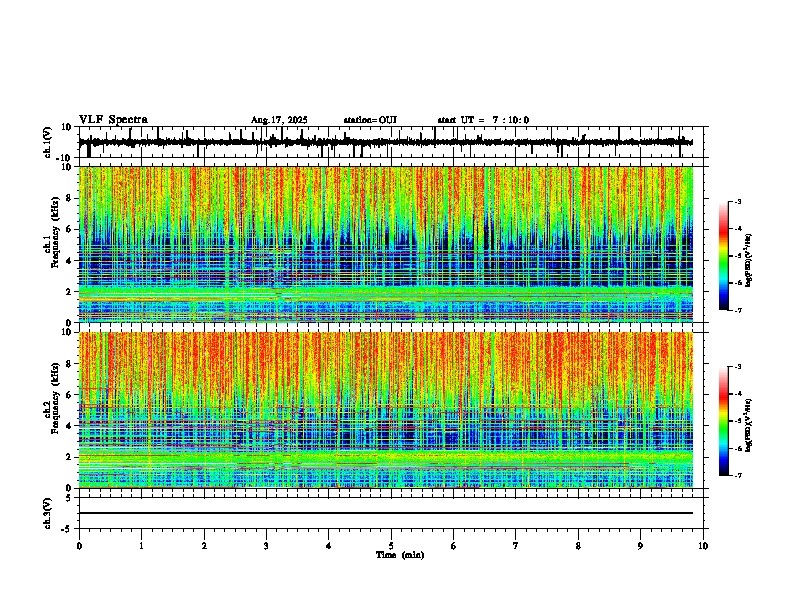The width and height of the screenshot is (792, 612).
Task: Click the date label 'Aug.17, 2025'
Action: pyautogui.click(x=279, y=120)
